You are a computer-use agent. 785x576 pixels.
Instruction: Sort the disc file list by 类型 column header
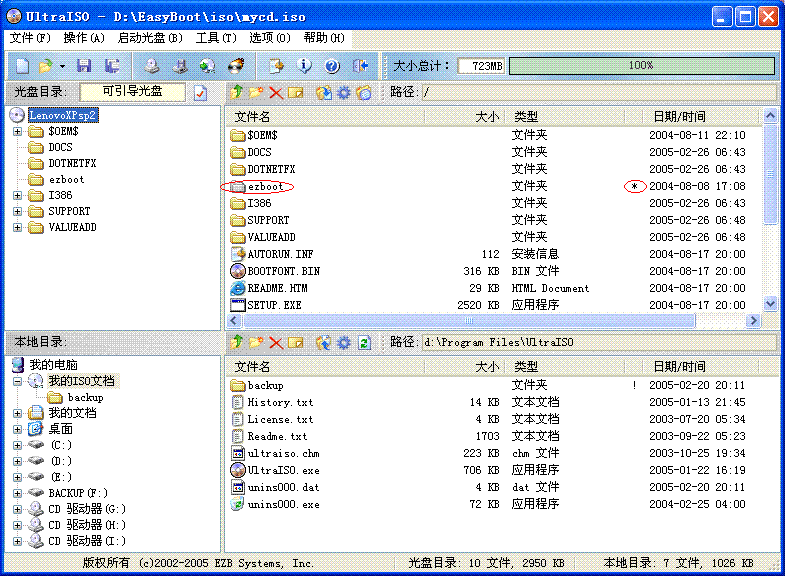(x=564, y=117)
